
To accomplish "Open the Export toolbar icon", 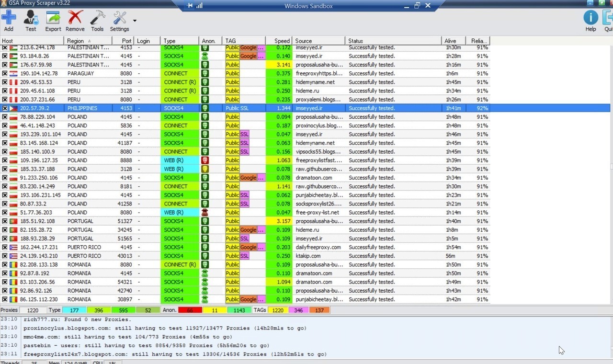I will point(53,18).
